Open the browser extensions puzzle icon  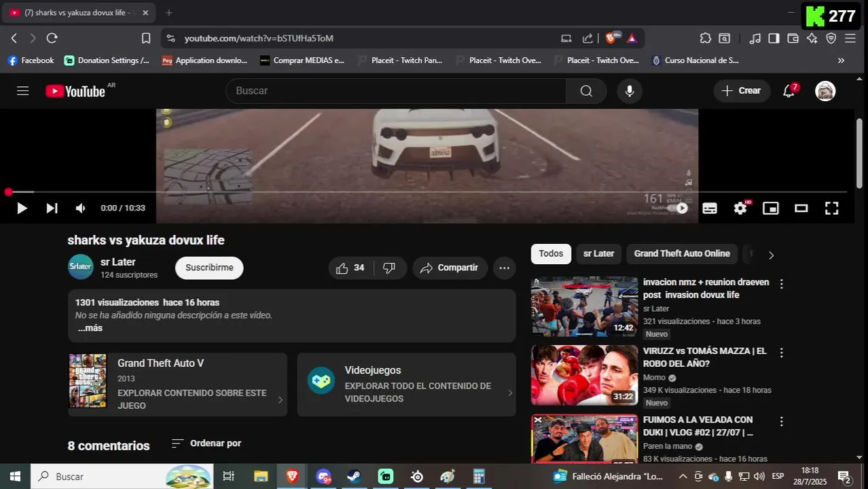(x=706, y=38)
